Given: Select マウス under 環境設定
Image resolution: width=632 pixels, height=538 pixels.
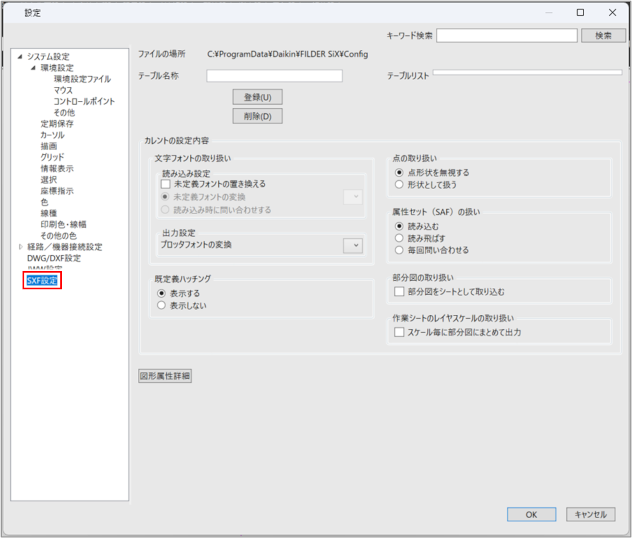Looking at the screenshot, I should click(63, 90).
